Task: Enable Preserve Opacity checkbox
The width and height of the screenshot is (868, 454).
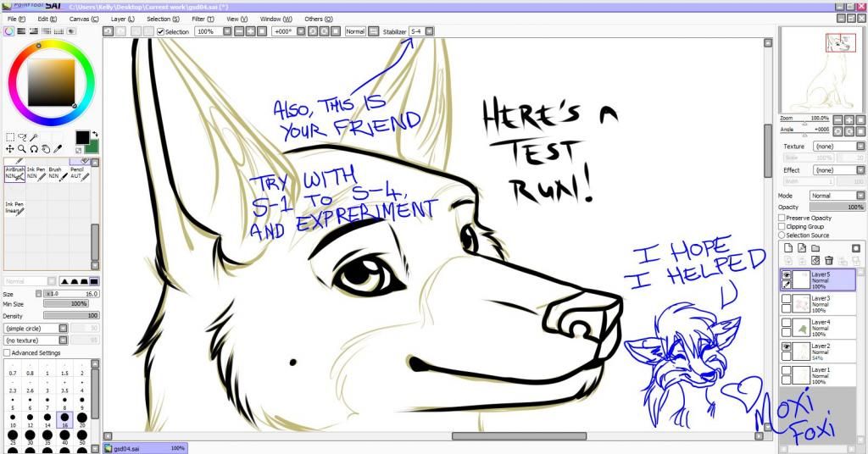Action: click(x=782, y=218)
